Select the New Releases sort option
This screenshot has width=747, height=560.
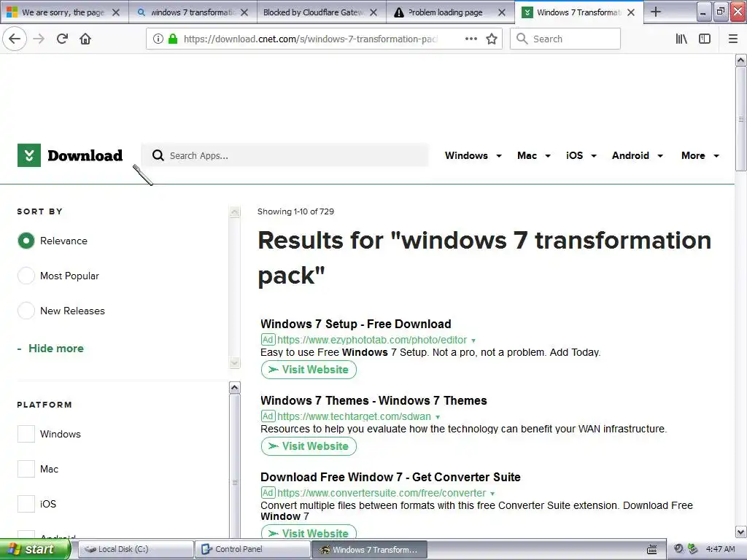[26, 311]
